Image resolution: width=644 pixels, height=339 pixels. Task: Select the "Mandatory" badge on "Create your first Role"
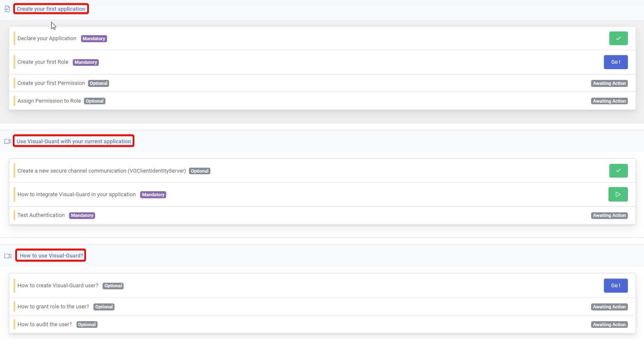point(86,62)
